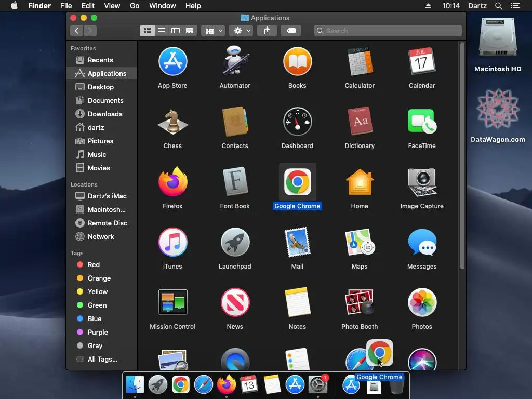Image resolution: width=532 pixels, height=399 pixels.
Task: Select the Home app icon
Action: point(360,182)
